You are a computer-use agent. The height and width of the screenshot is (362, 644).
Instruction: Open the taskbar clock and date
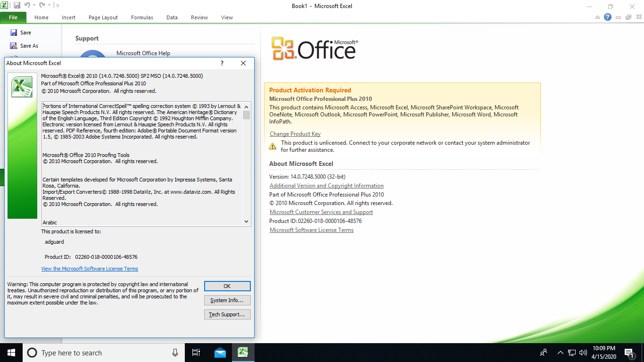coord(604,353)
